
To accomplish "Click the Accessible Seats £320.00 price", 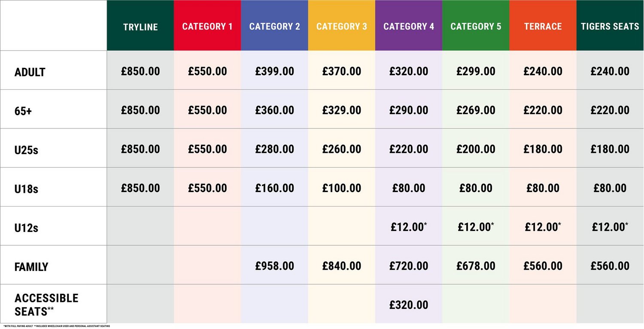I will (409, 305).
